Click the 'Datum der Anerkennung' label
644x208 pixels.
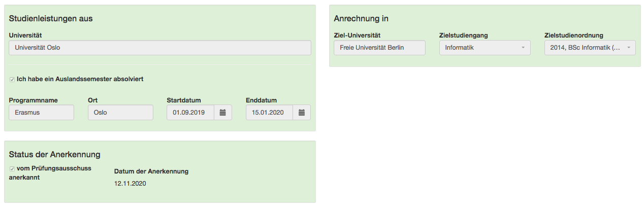[151, 171]
